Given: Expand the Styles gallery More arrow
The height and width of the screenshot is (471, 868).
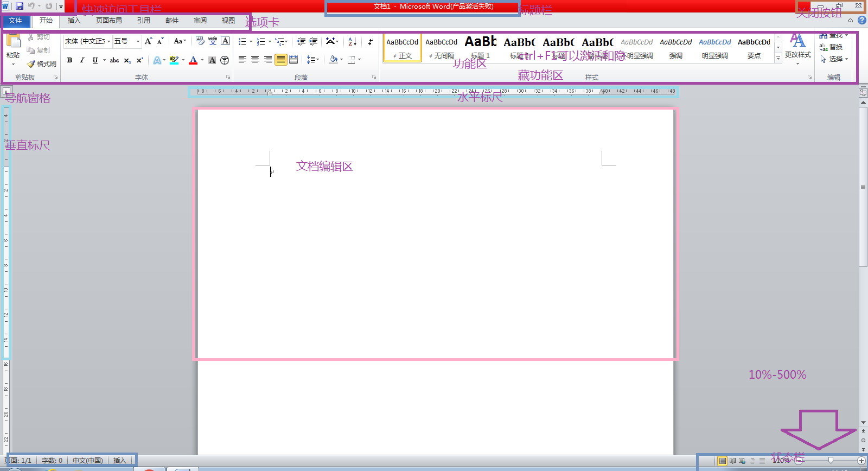Looking at the screenshot, I should (x=778, y=58).
